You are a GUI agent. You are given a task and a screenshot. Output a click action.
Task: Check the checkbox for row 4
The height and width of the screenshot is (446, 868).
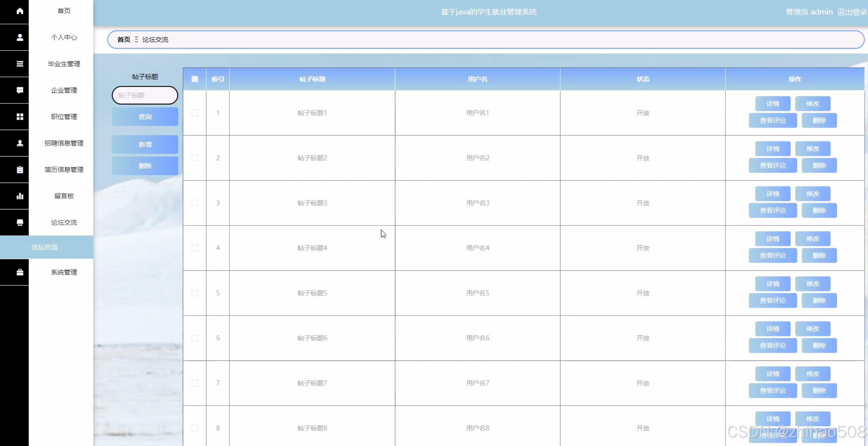coord(195,248)
